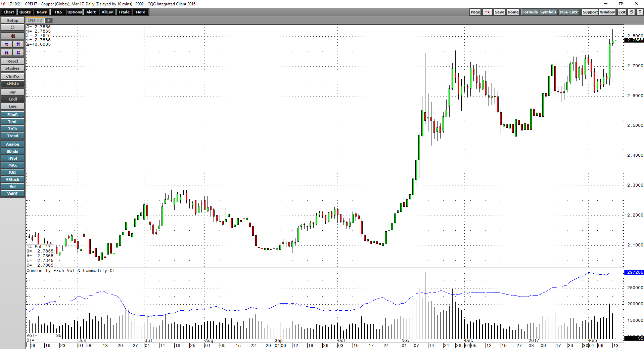The width and height of the screenshot is (644, 349).
Task: Click the minus-plus page navigation icon
Action: 487,12
